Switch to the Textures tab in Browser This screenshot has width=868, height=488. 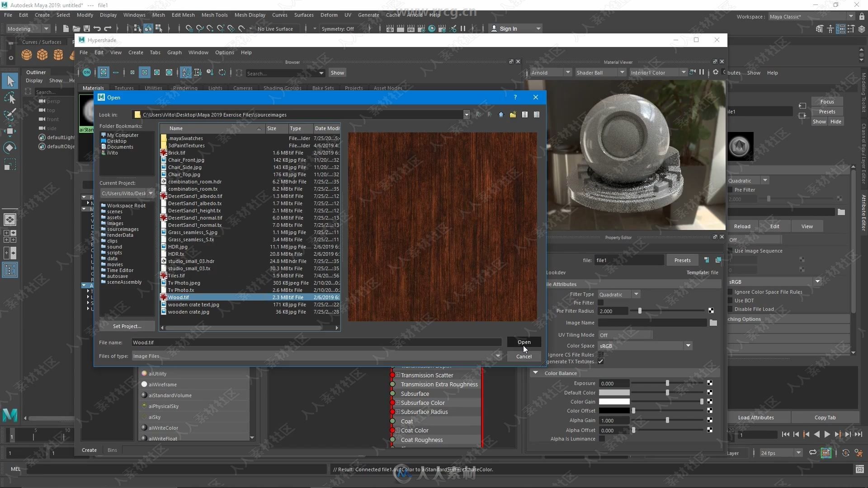(x=124, y=88)
